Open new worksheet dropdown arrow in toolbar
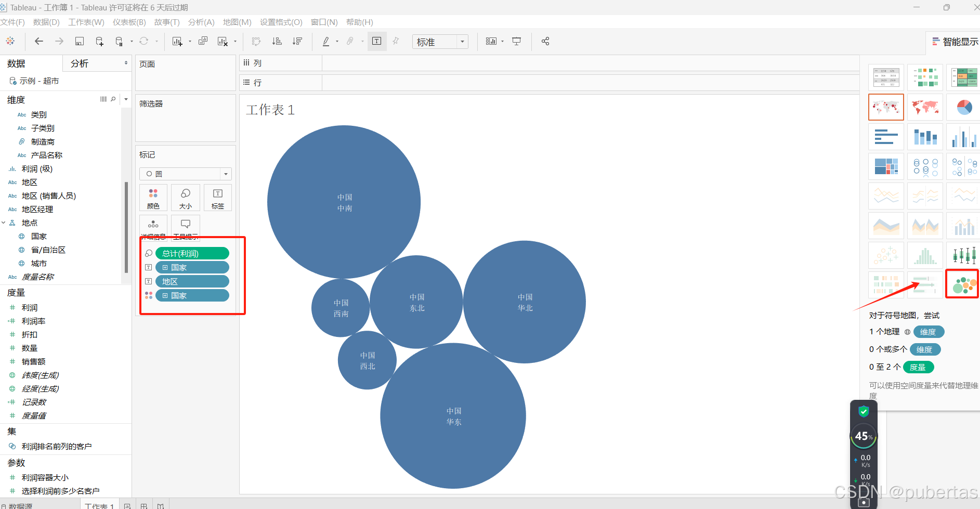The height and width of the screenshot is (509, 980). point(190,42)
